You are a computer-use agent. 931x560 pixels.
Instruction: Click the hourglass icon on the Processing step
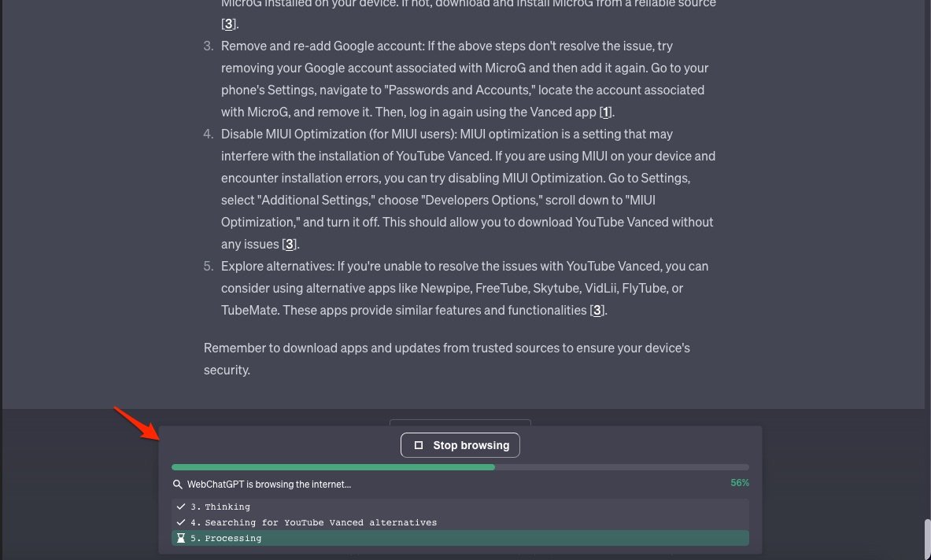[x=181, y=538]
